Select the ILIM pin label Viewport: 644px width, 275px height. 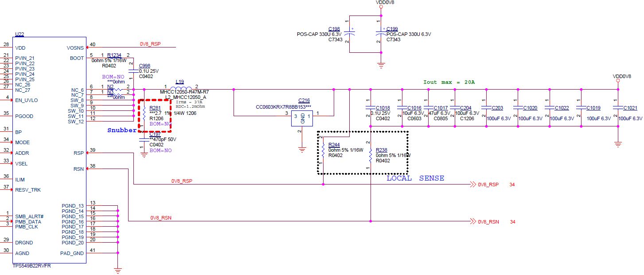click(20, 180)
